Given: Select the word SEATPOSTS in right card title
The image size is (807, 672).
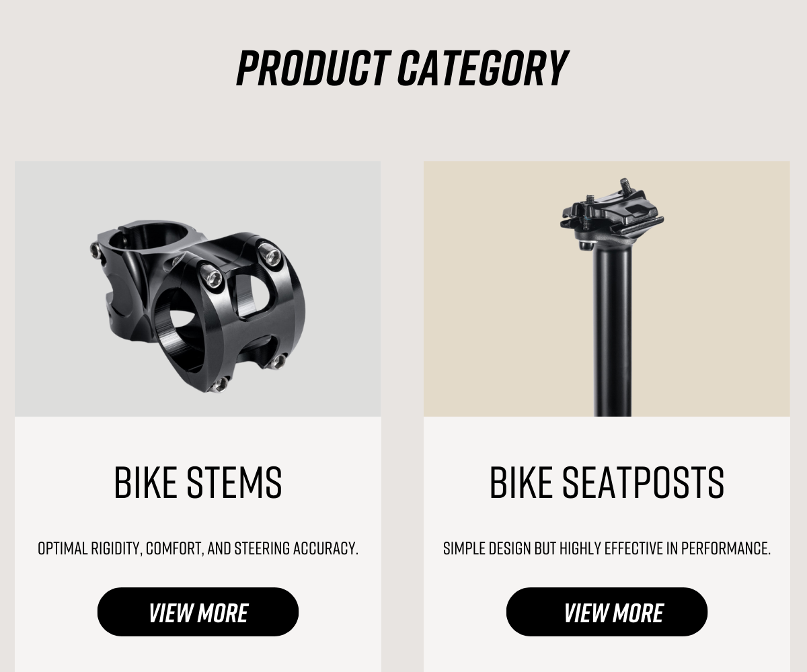Looking at the screenshot, I should (x=643, y=482).
